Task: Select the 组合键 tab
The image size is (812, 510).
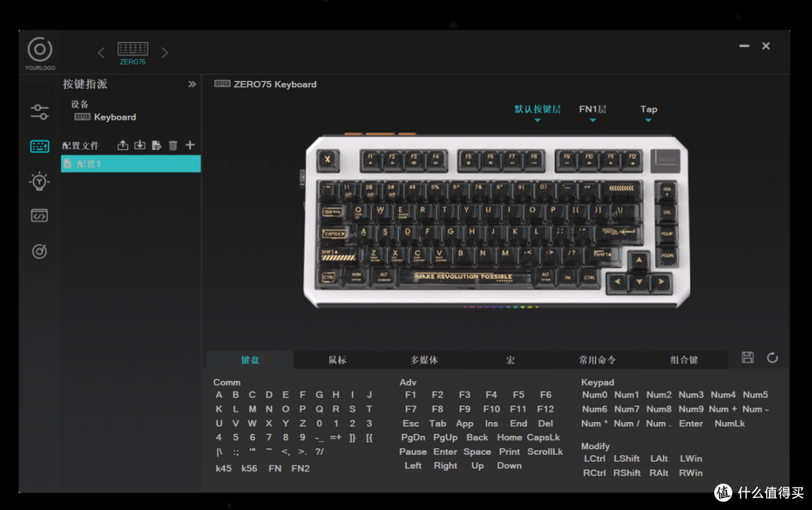Action: click(x=684, y=360)
